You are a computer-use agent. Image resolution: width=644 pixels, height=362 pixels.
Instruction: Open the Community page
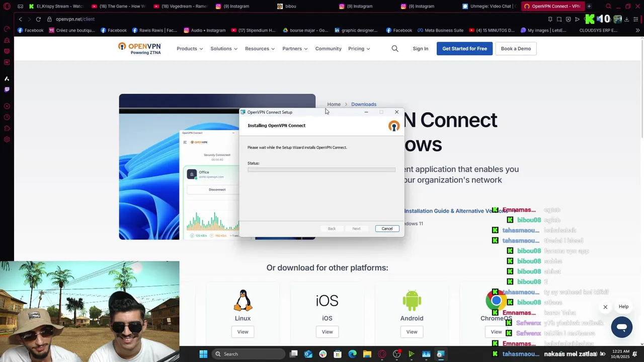pos(328,49)
